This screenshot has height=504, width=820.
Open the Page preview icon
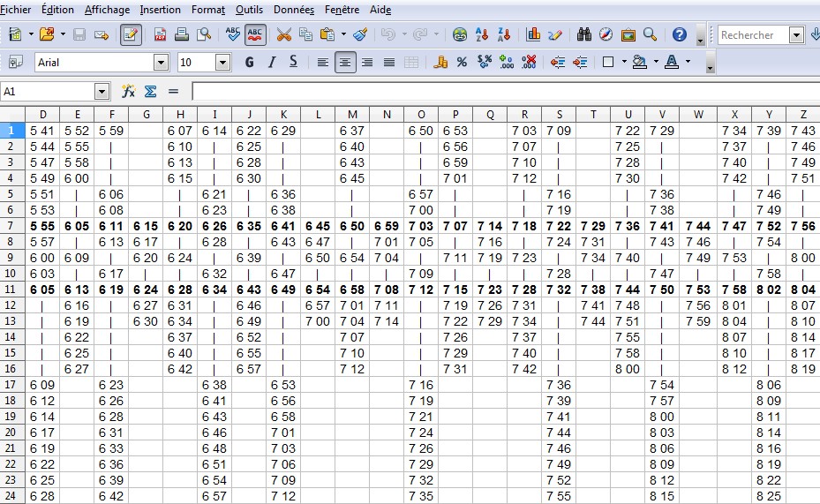[x=203, y=35]
